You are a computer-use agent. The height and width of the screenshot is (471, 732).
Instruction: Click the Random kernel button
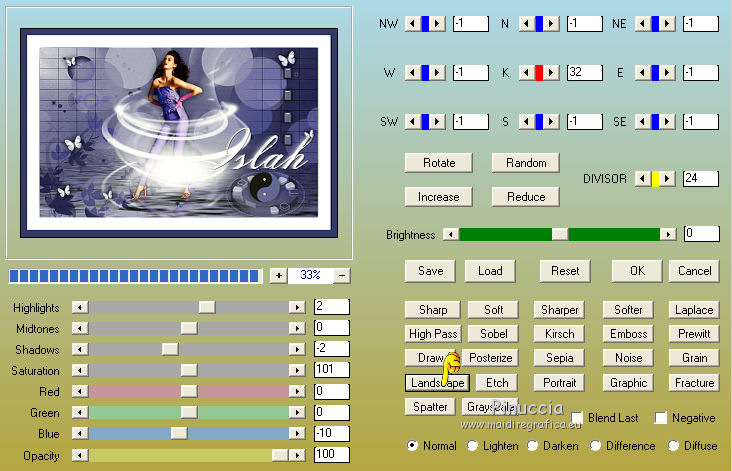click(x=526, y=163)
